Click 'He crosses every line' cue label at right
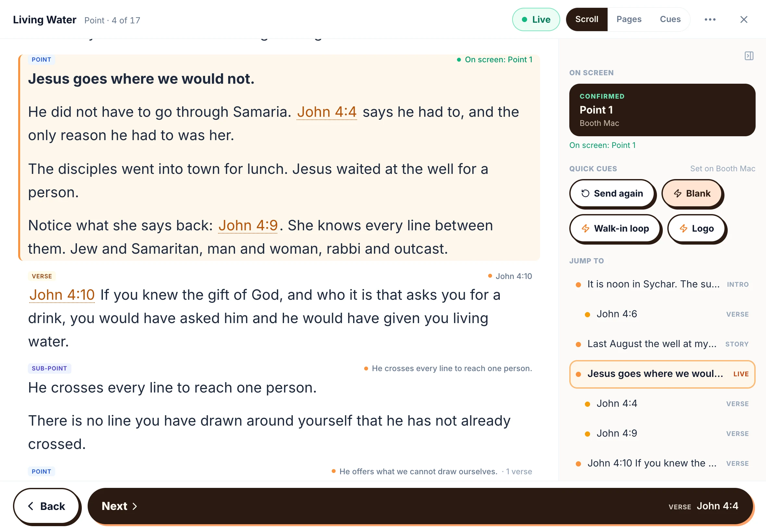 point(448,368)
